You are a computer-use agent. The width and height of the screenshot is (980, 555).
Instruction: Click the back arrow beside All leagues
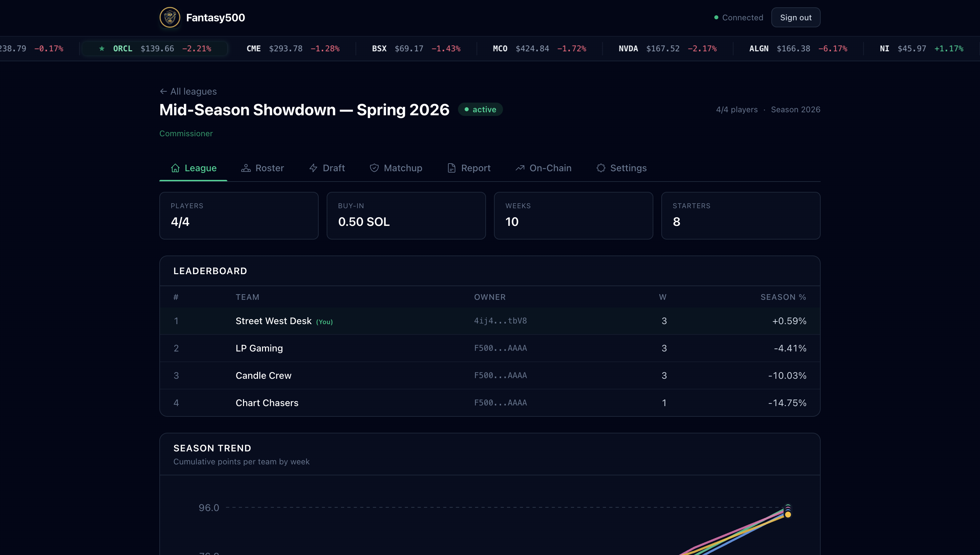tap(163, 92)
